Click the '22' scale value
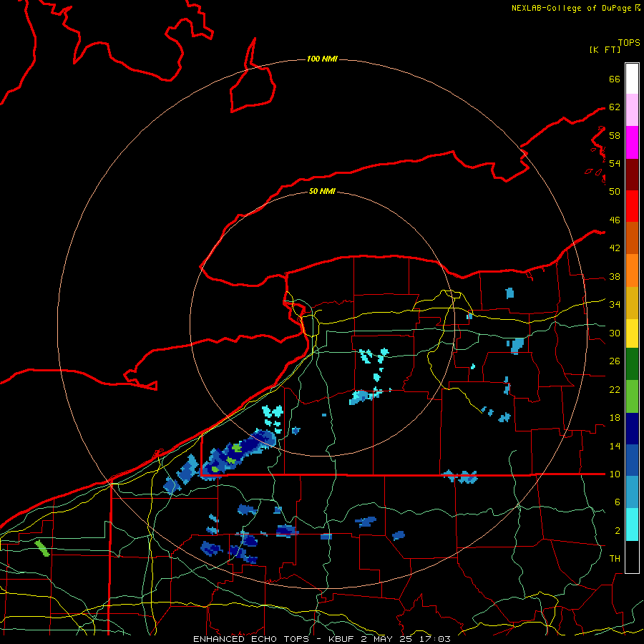Image resolution: width=644 pixels, height=644 pixels. [x=615, y=389]
